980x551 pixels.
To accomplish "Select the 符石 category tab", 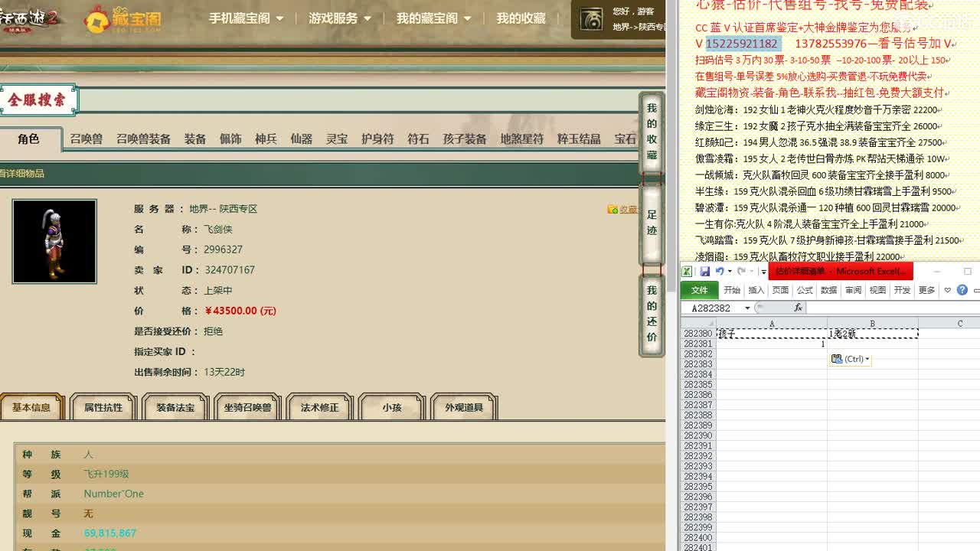I will coord(418,139).
